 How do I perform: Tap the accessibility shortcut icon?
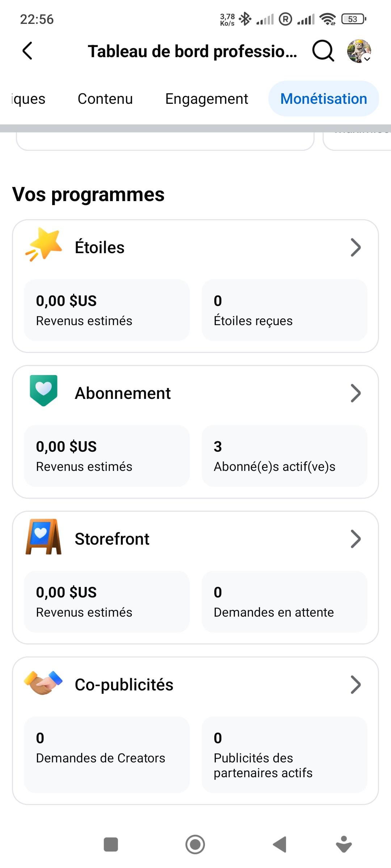(x=344, y=844)
